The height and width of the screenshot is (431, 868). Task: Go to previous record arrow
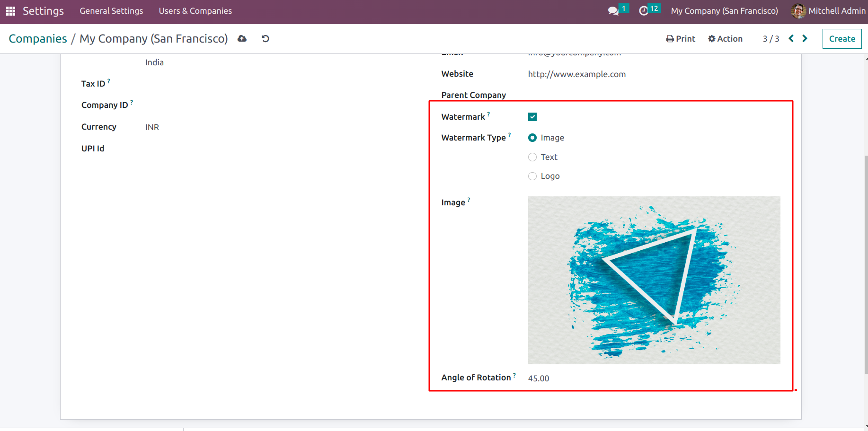click(x=791, y=38)
